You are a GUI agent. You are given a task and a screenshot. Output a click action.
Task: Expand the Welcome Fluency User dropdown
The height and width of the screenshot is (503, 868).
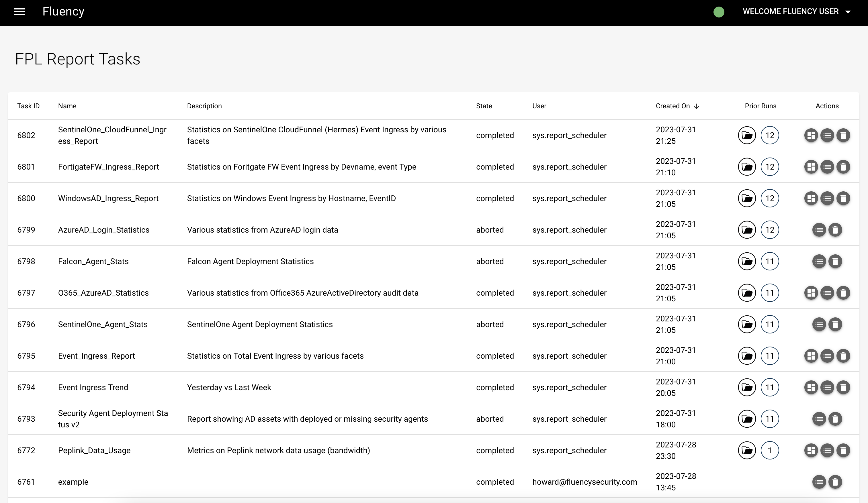pyautogui.click(x=796, y=12)
